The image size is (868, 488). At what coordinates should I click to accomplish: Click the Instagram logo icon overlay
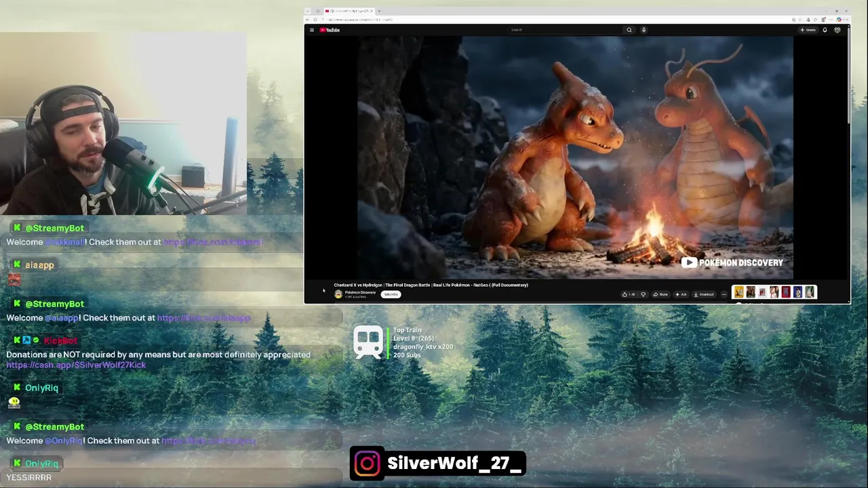coord(367,464)
